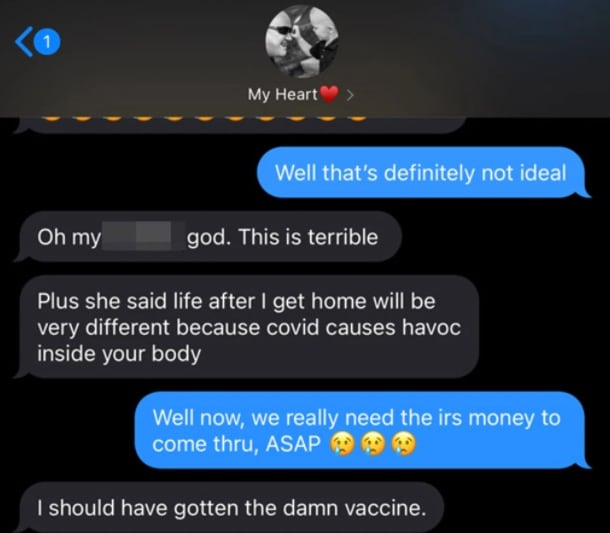The height and width of the screenshot is (533, 610).
Task: Tap the "Oh my god. This is terrible" message
Action: 209,237
